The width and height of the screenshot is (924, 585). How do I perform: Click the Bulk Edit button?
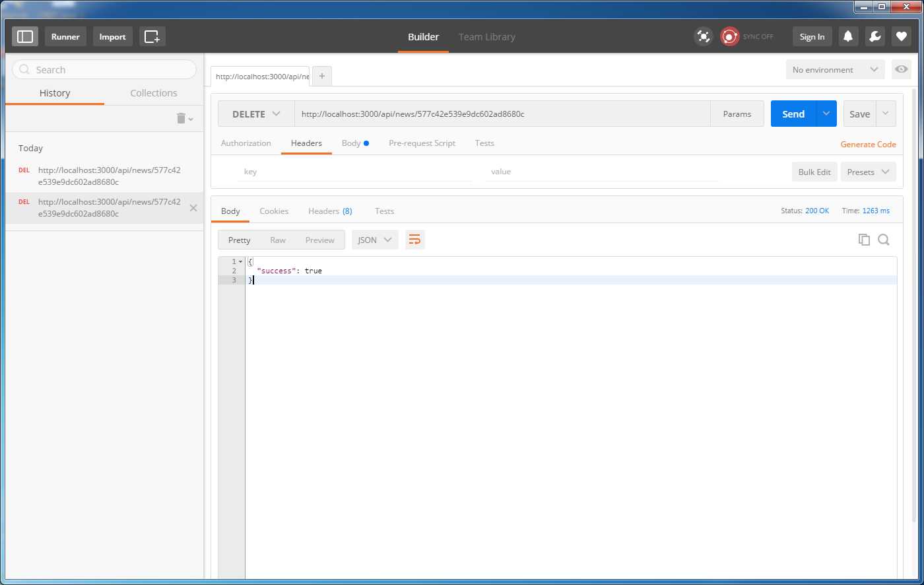[x=814, y=172]
